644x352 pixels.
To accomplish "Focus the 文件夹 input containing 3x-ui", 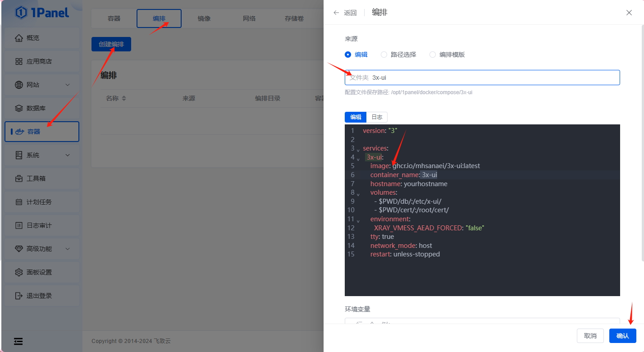I will (482, 78).
